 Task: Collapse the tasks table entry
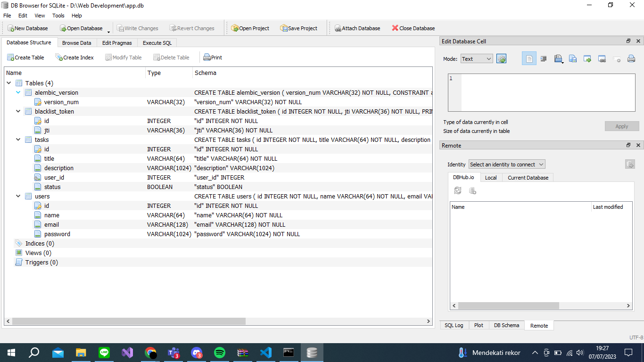17,140
